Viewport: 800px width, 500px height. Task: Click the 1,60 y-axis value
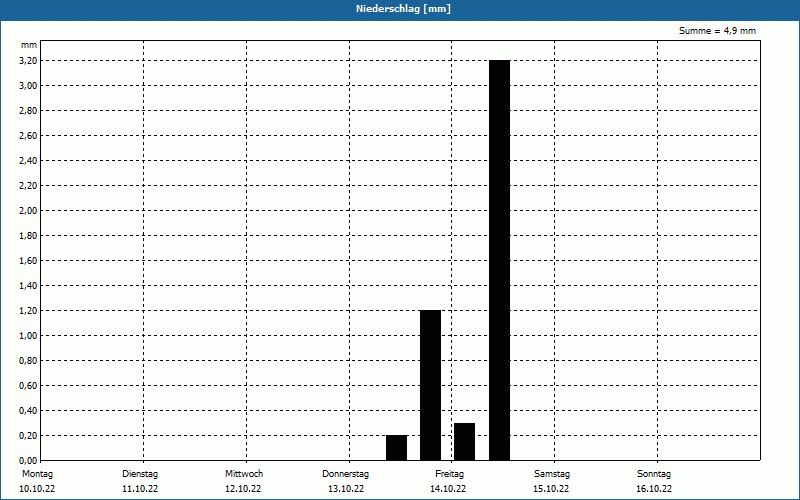pos(28,261)
